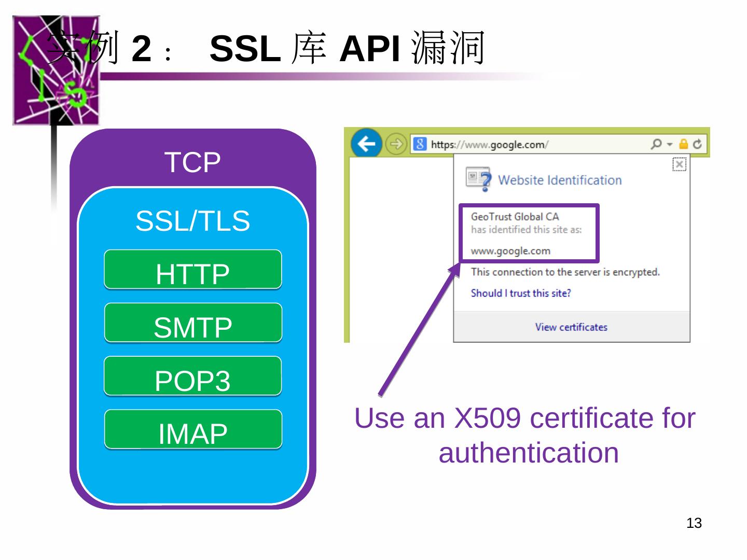
Task: Click the 'This connection to the server is encrypted.' text
Action: [565, 272]
